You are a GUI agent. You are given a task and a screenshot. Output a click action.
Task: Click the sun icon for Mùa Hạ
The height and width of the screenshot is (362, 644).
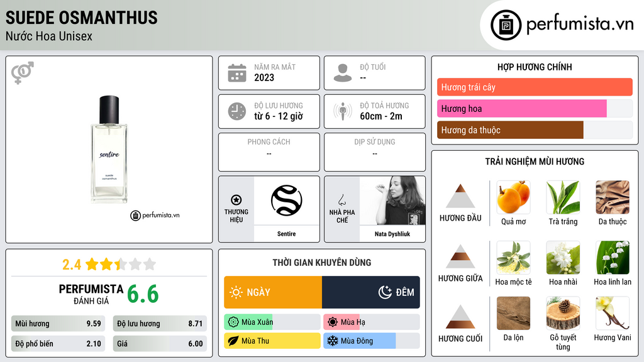coord(333,322)
